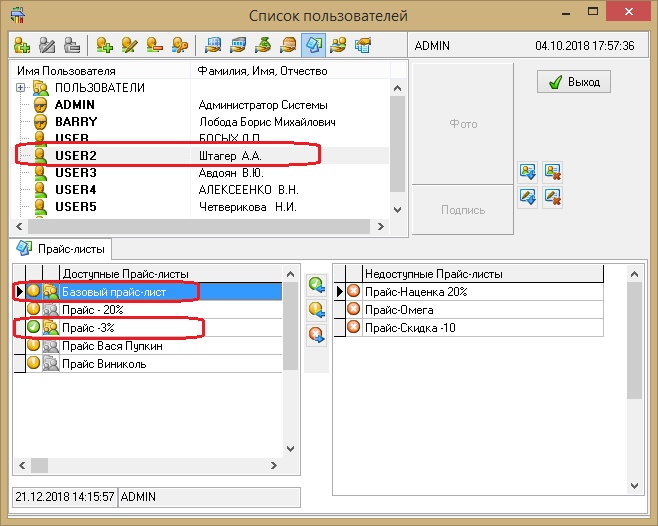Expand the ПОЛЬЗОВАТЕЛИ tree node
The image size is (658, 526).
20,88
